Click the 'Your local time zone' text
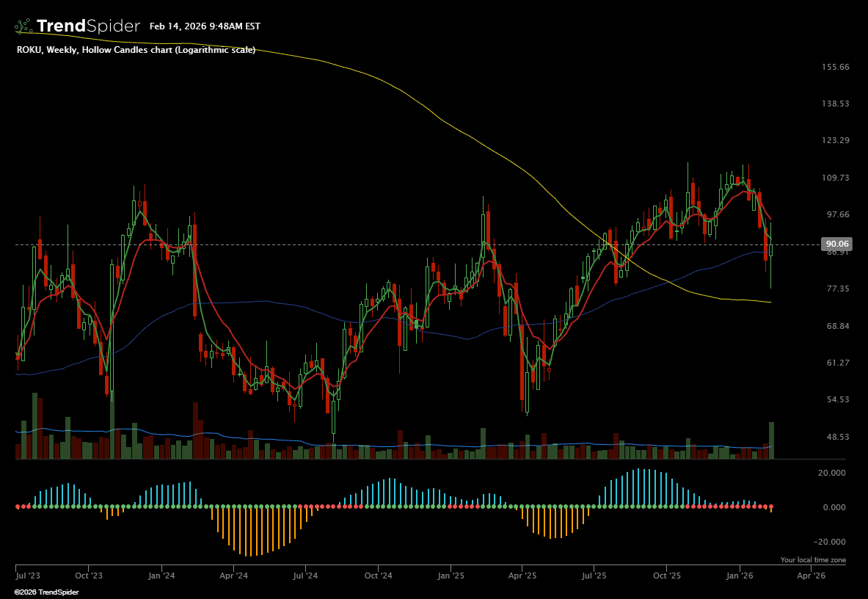The image size is (868, 599). click(x=813, y=560)
